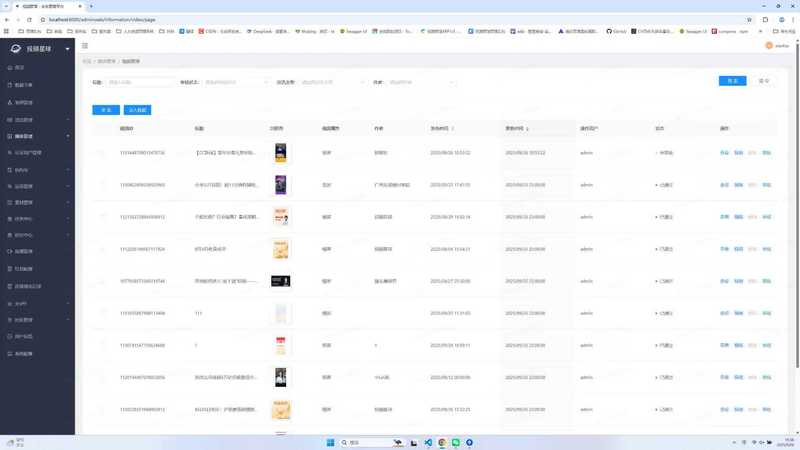The image size is (800, 450).
Task: Click the blue import data button
Action: (x=137, y=110)
